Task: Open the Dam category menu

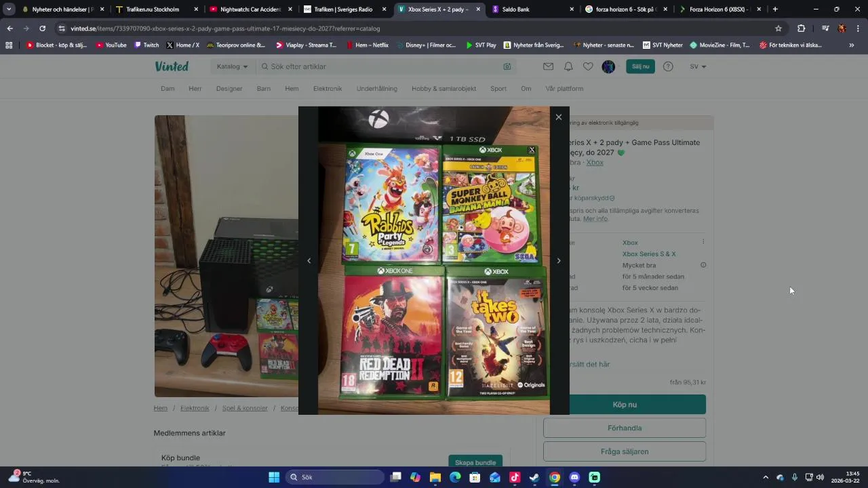Action: click(167, 89)
